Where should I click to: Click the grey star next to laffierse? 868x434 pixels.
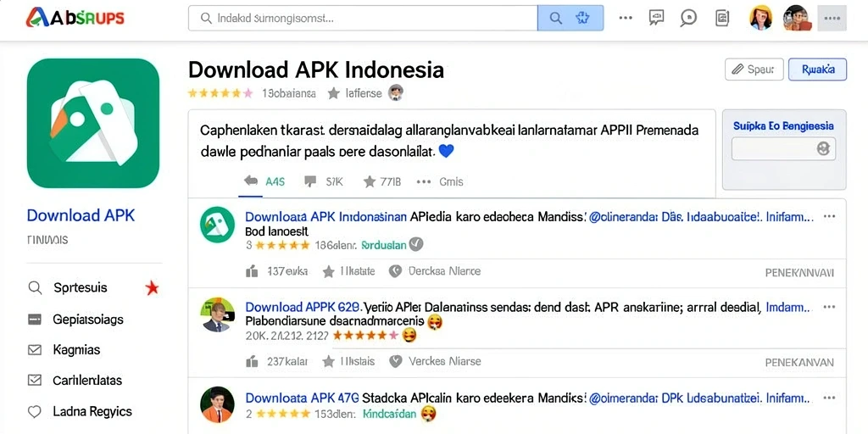[x=333, y=93]
